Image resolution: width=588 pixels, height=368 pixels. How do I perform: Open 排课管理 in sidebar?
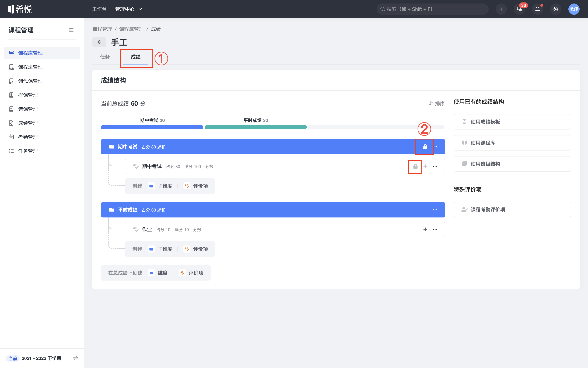[x=42, y=95]
